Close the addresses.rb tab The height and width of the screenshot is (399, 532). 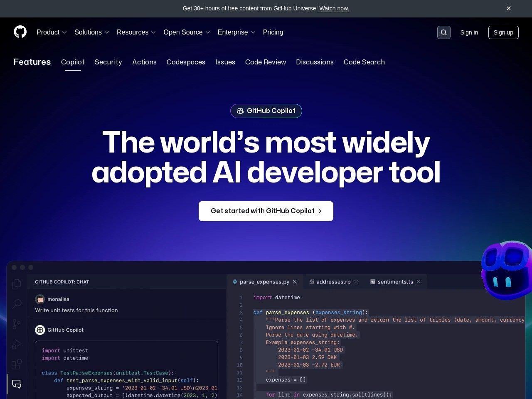pos(356,282)
